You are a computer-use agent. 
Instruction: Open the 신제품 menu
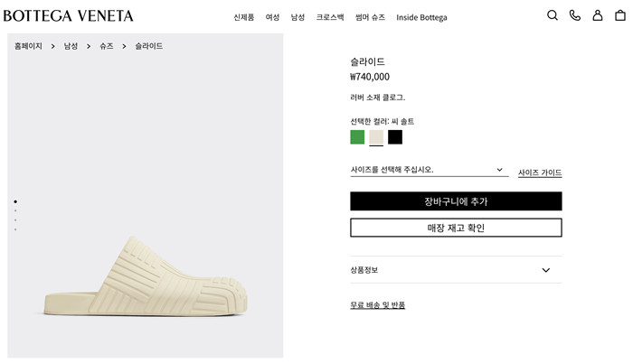tap(244, 17)
